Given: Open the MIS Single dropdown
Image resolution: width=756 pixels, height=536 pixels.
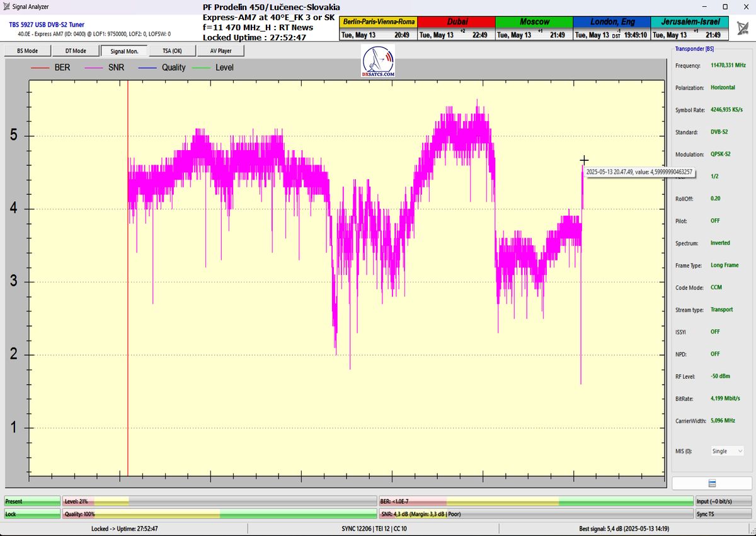Looking at the screenshot, I should click(x=727, y=451).
